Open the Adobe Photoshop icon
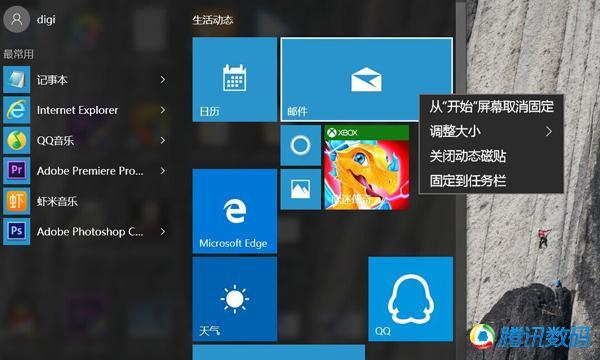This screenshot has width=600, height=360. (16, 231)
